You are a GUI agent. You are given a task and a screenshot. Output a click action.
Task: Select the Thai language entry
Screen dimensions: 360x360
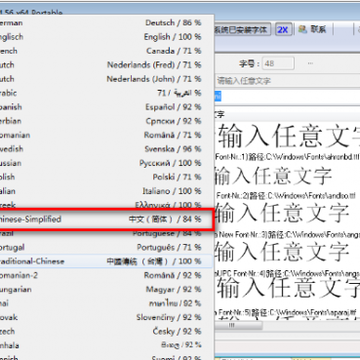[x=106, y=303]
